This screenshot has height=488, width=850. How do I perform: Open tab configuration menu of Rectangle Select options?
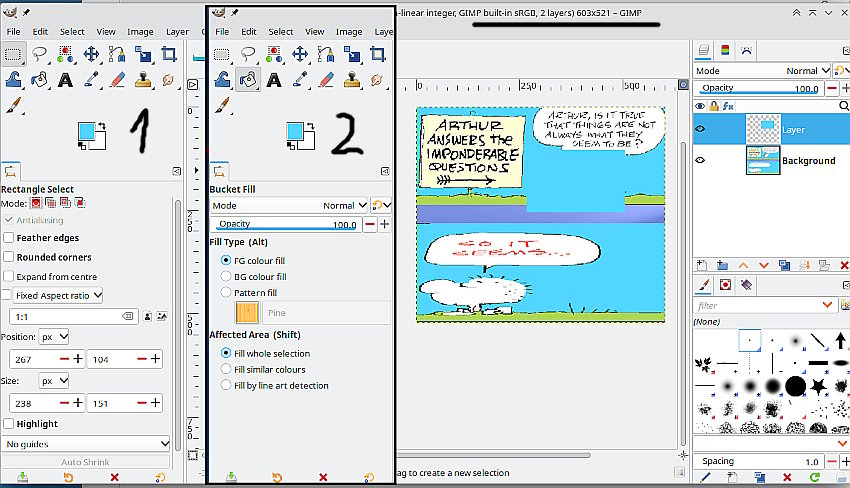click(x=177, y=171)
